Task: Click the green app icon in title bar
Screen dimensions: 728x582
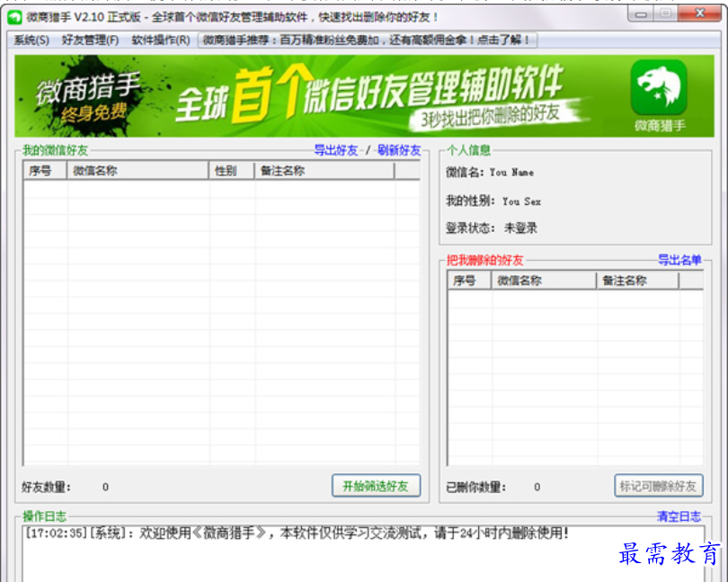Action: click(14, 18)
